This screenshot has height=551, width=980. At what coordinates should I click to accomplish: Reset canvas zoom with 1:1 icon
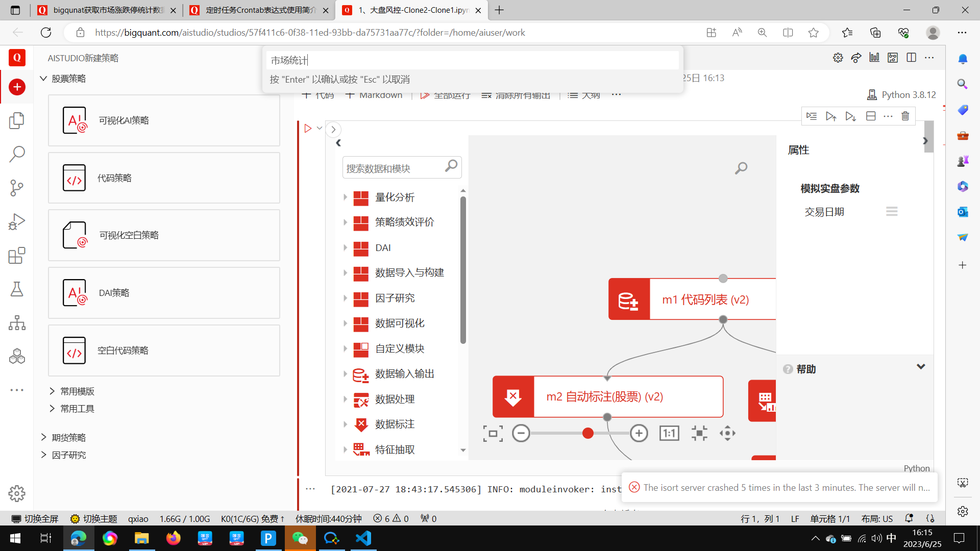669,434
